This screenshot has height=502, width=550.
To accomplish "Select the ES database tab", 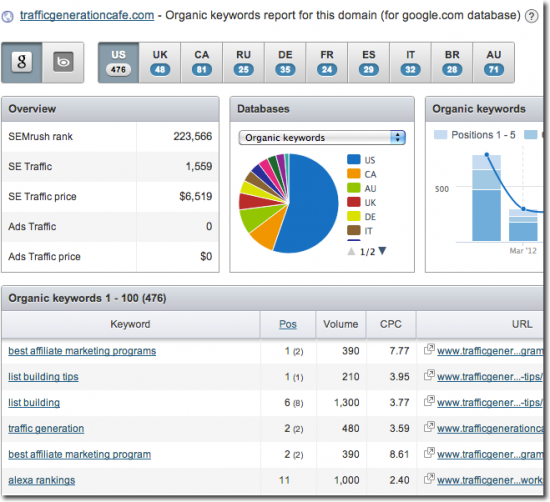I will (x=369, y=62).
